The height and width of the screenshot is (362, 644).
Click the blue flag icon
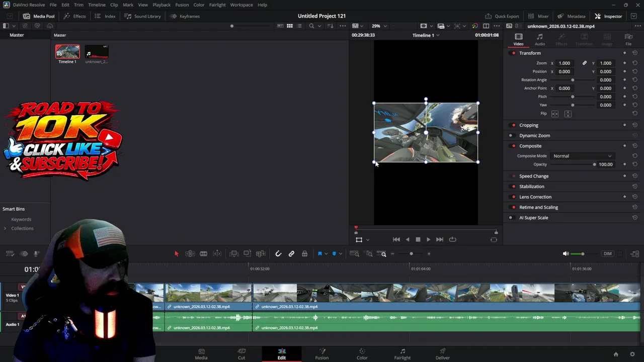pos(319,254)
